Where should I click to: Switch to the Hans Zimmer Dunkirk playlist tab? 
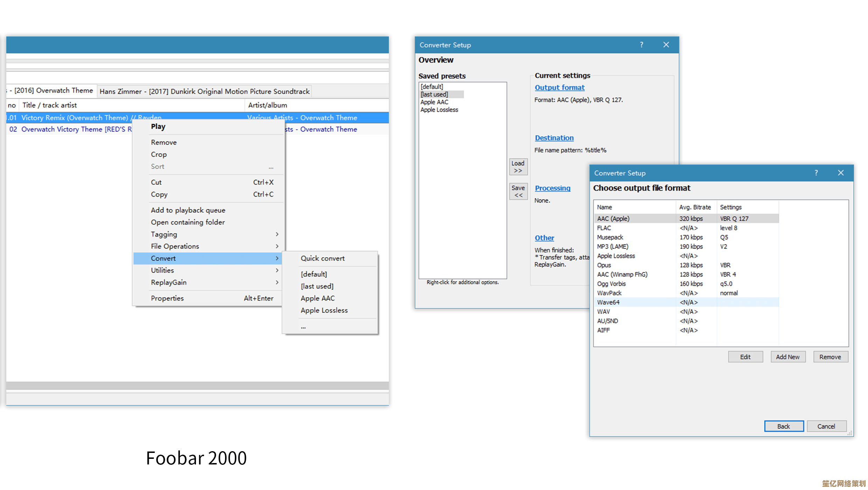click(x=204, y=91)
